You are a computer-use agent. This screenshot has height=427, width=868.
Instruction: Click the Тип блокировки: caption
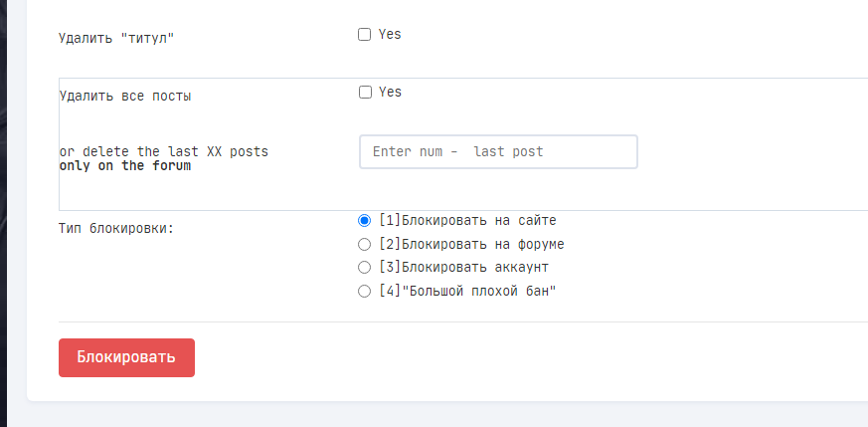(x=116, y=228)
